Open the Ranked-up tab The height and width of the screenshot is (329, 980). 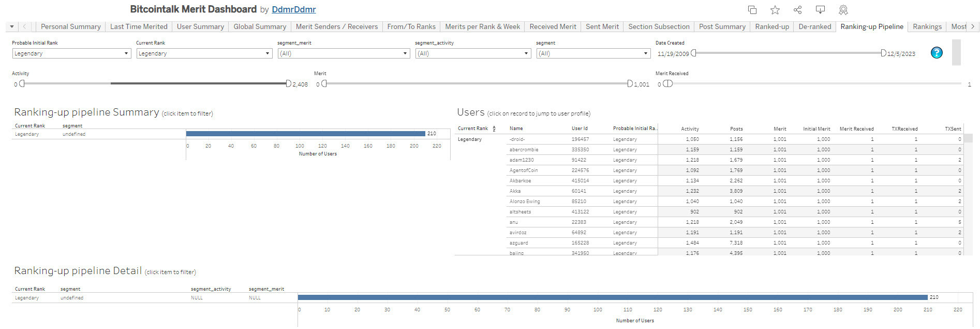point(772,26)
